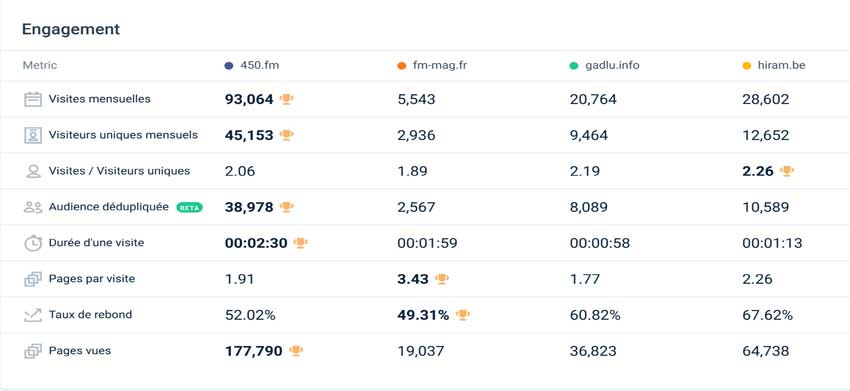
Task: Click the calendar icon beside Visites mensuelles
Action: tap(33, 99)
